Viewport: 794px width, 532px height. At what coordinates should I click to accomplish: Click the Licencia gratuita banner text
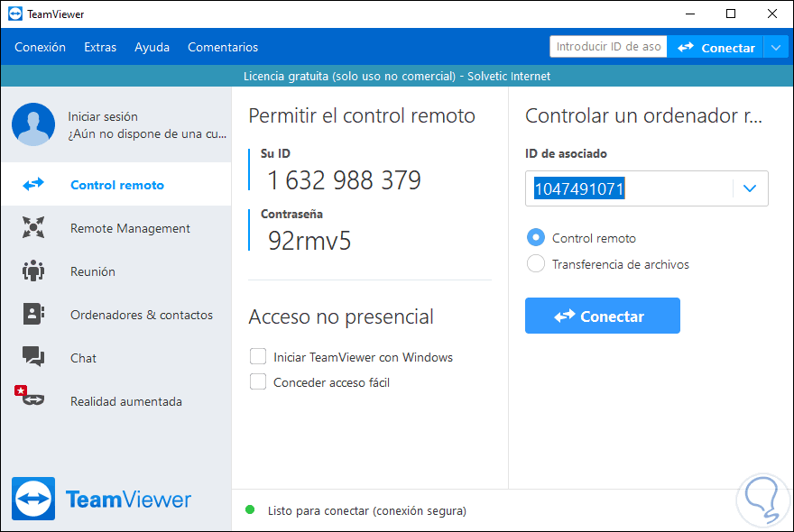(397, 76)
